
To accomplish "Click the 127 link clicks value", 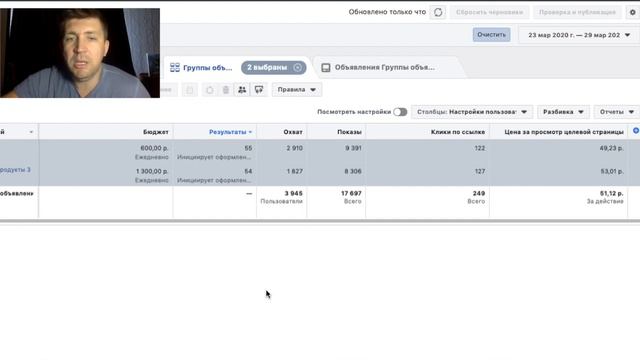I will 480,171.
